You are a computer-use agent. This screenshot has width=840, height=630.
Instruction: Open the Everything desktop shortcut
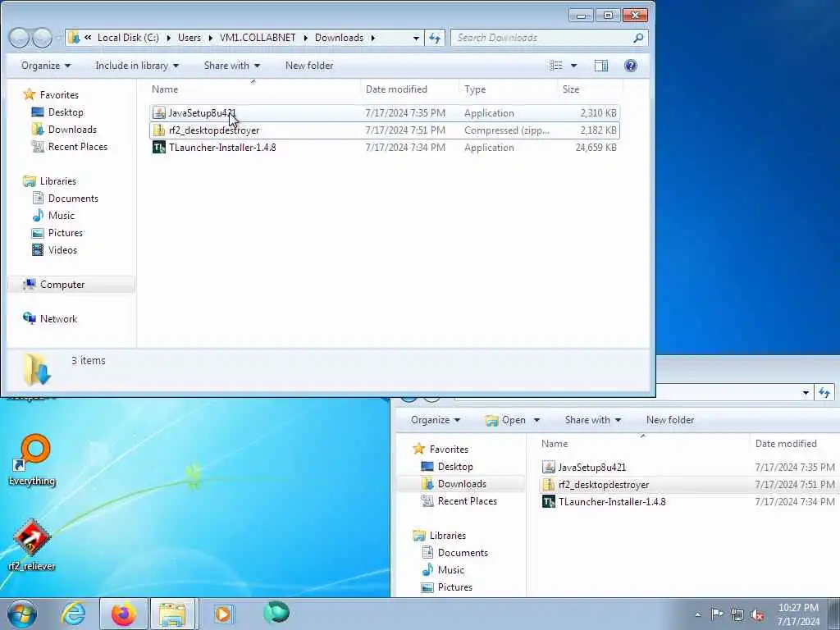(32, 460)
